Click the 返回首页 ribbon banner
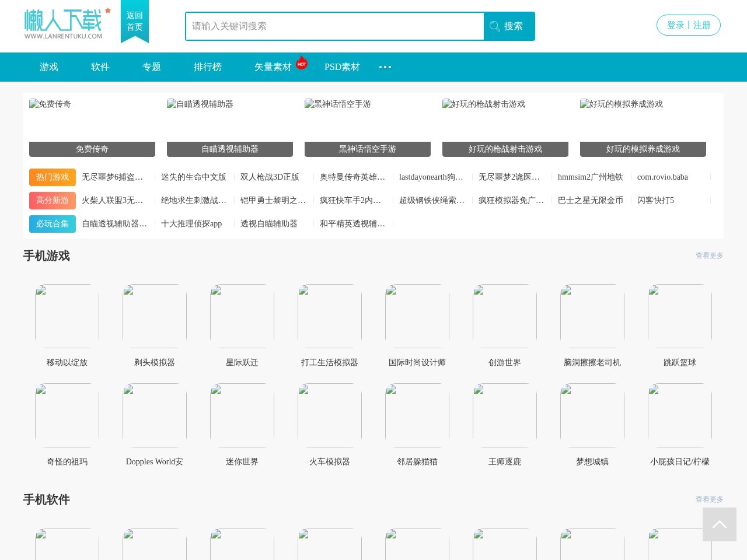Screen dimensions: 747x560 [134, 22]
